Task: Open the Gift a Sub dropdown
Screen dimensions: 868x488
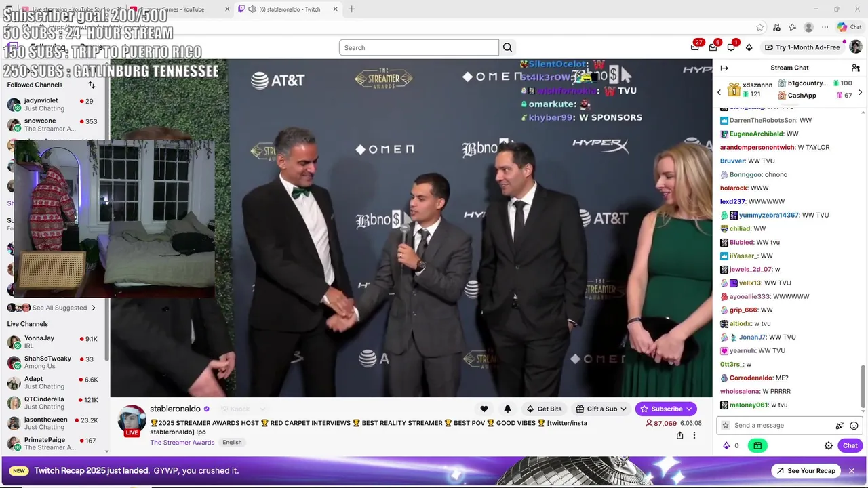Action: [601, 409]
